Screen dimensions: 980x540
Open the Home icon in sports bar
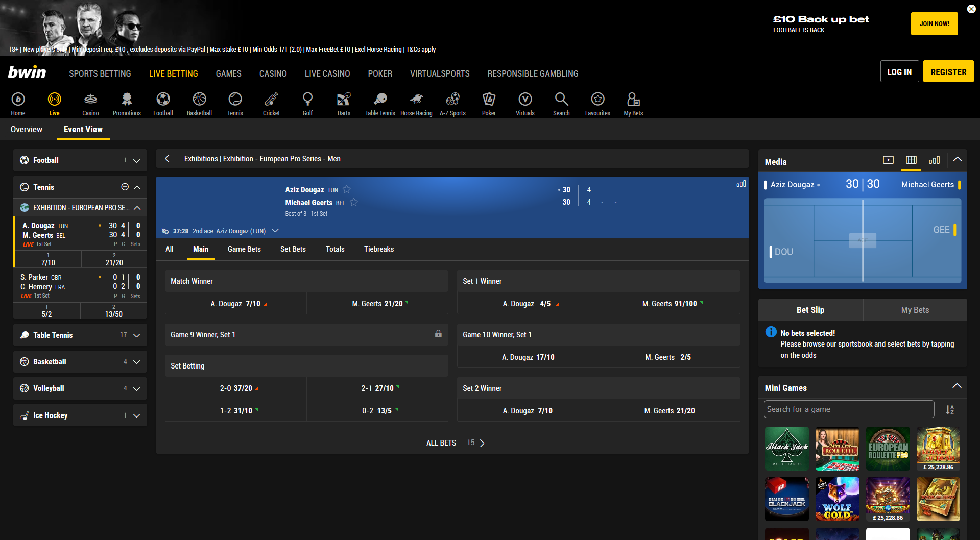pyautogui.click(x=18, y=104)
